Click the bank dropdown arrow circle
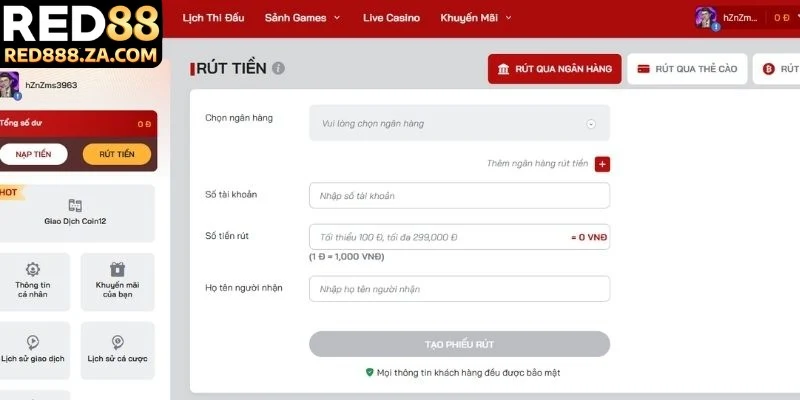This screenshot has width=800, height=400. coord(591,123)
